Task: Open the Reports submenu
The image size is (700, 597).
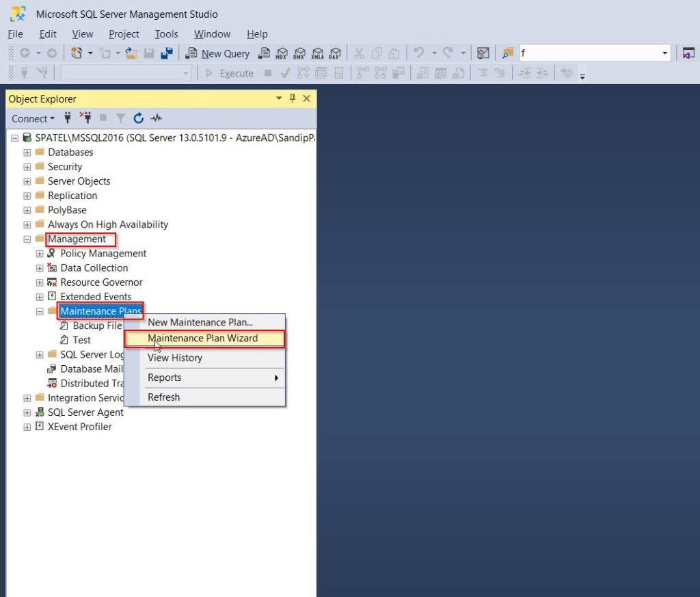Action: pos(204,377)
